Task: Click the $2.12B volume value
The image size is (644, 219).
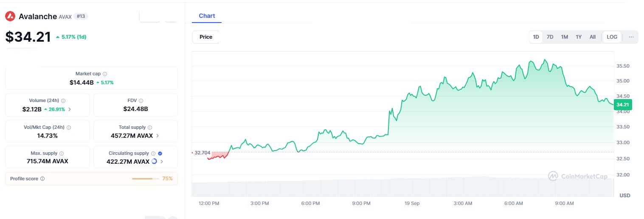Action: [32, 109]
